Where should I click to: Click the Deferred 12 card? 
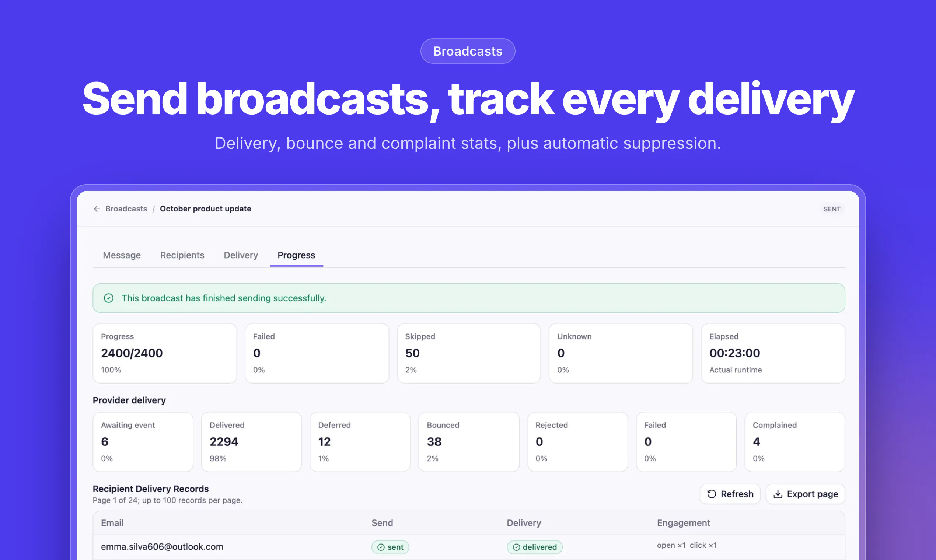pyautogui.click(x=360, y=442)
